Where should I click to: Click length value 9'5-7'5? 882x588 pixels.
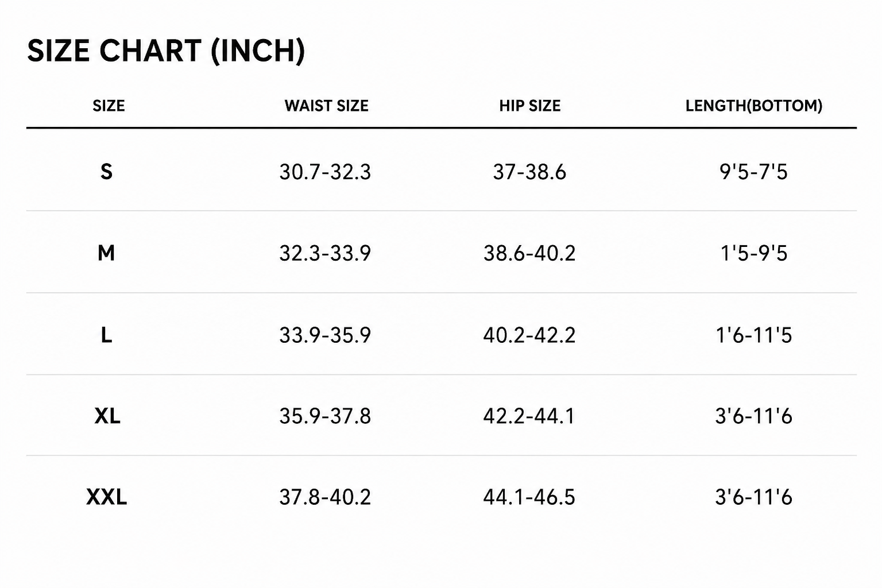point(753,172)
